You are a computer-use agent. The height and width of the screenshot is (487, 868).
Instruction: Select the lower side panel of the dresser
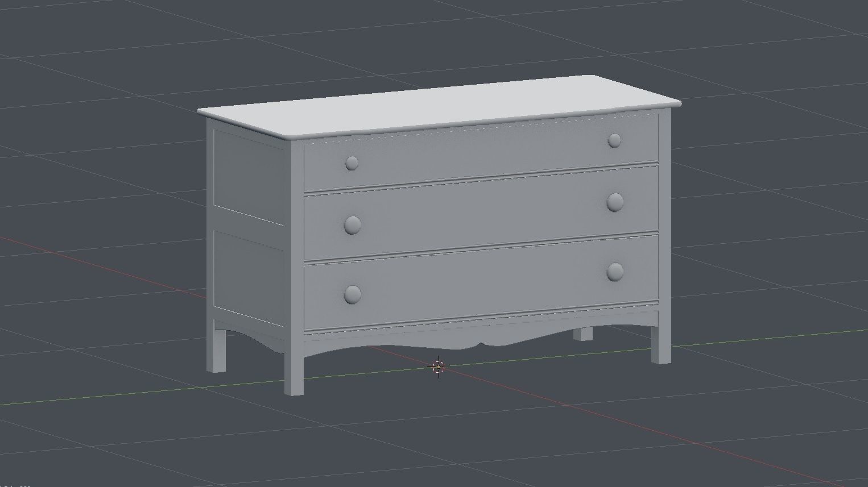[x=249, y=277]
